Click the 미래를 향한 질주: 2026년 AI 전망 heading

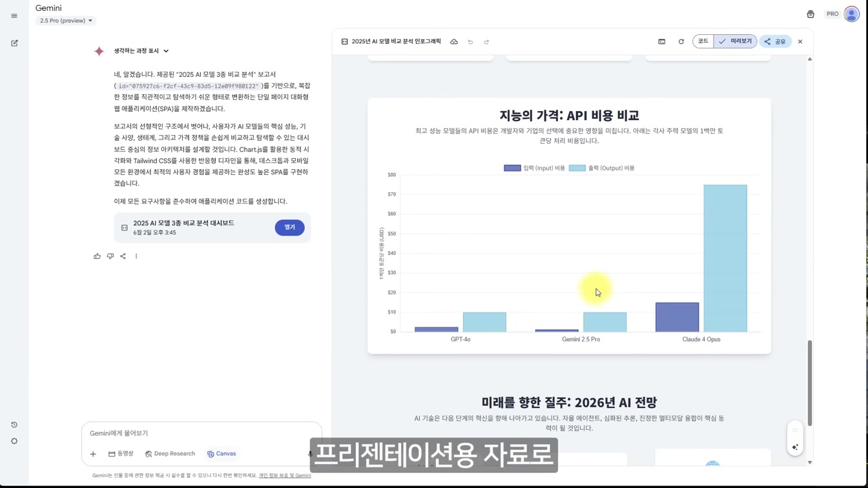coord(569,402)
